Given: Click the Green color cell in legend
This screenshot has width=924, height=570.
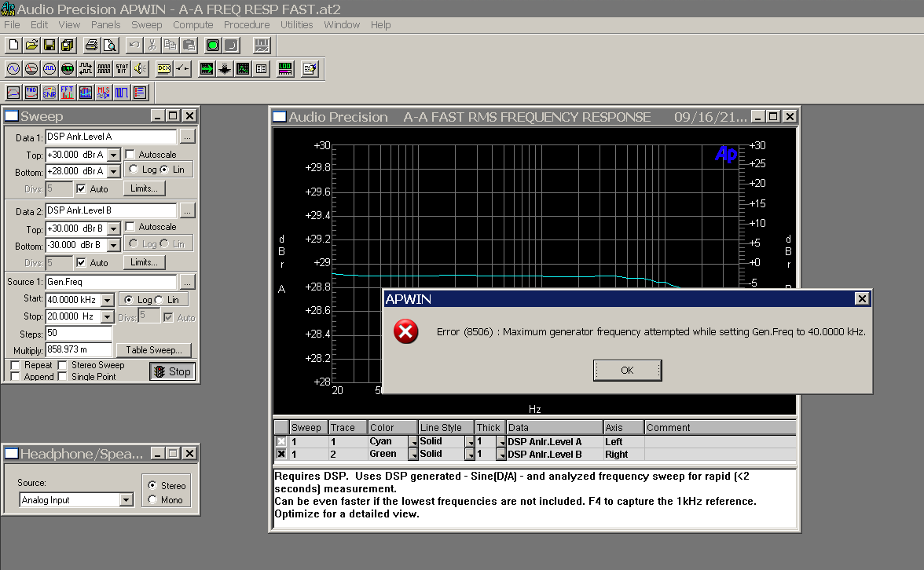Looking at the screenshot, I should click(x=387, y=454).
